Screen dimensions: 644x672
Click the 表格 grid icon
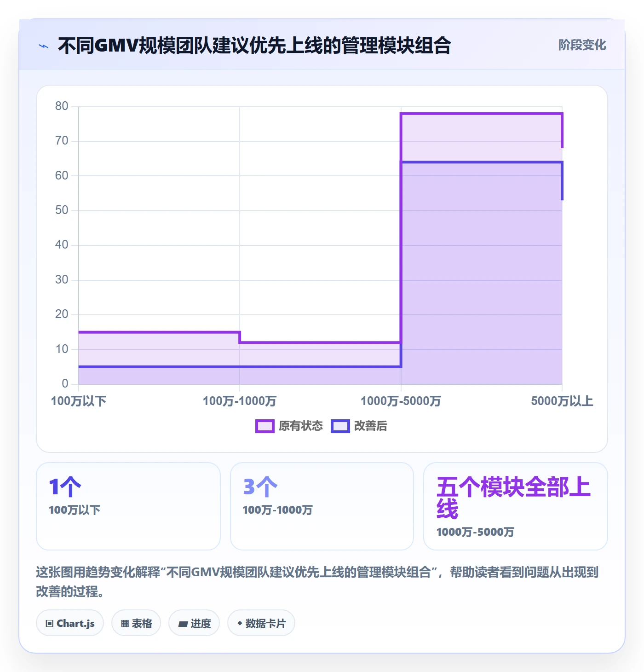pos(125,624)
